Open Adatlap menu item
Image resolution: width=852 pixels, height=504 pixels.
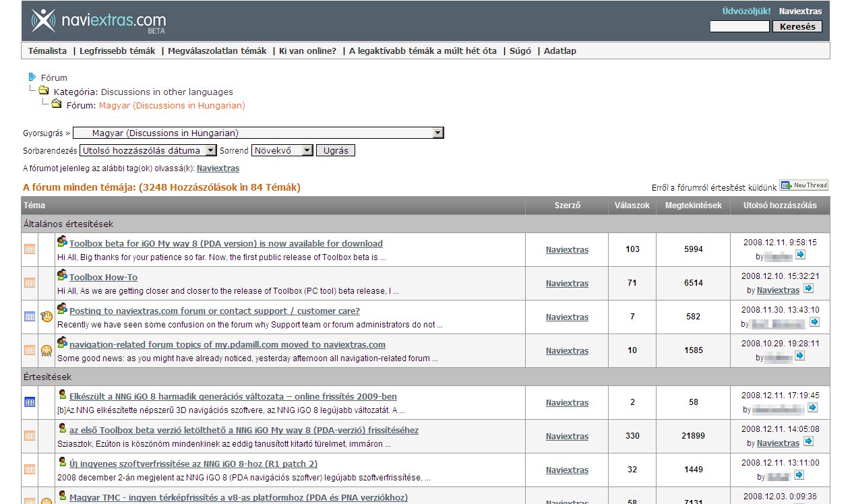click(560, 51)
